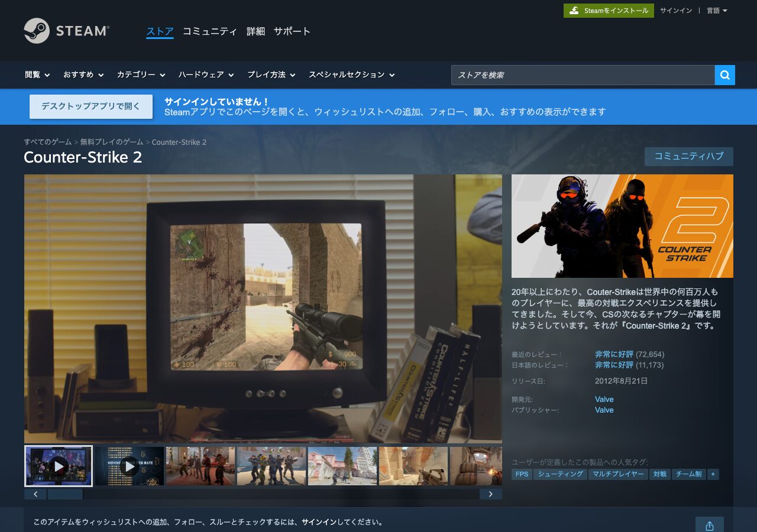This screenshot has width=757, height=532.
Task: Click the チーム制 tag
Action: point(689,474)
